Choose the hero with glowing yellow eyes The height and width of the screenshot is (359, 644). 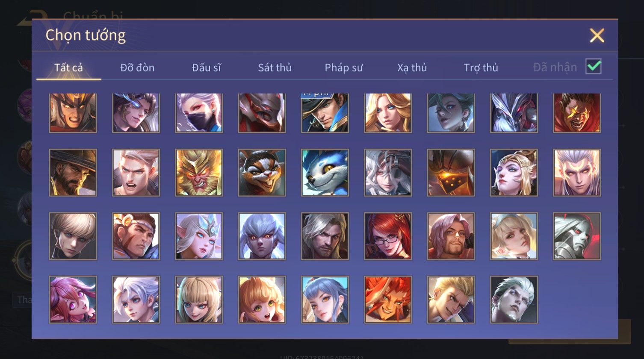click(577, 112)
